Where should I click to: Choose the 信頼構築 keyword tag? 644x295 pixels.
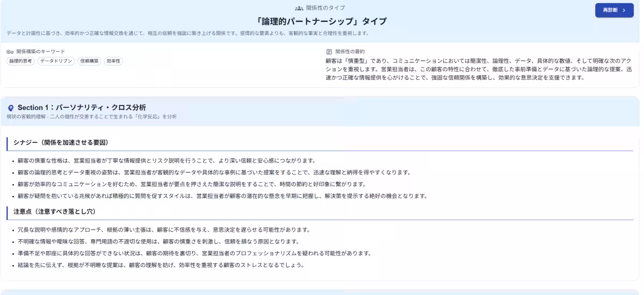tap(89, 61)
